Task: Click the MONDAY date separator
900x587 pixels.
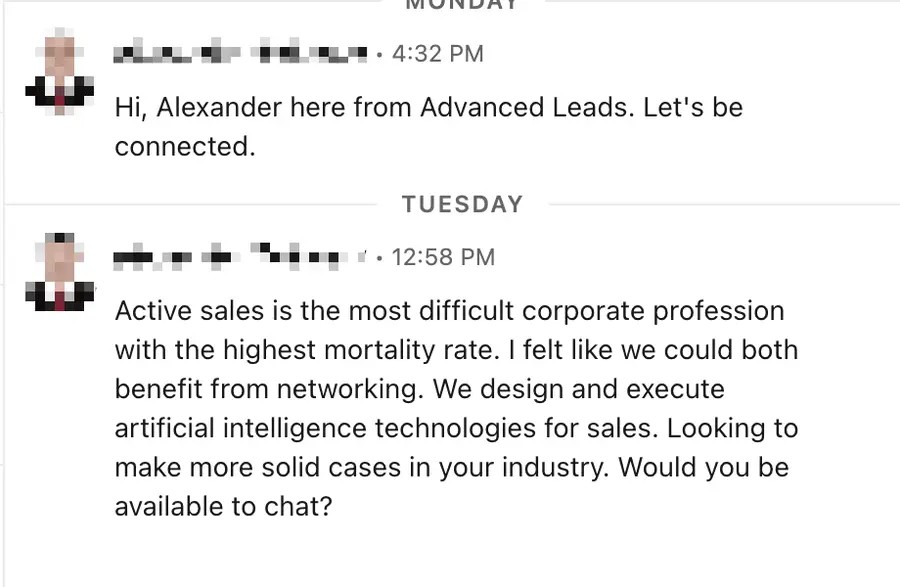Action: pos(459,6)
